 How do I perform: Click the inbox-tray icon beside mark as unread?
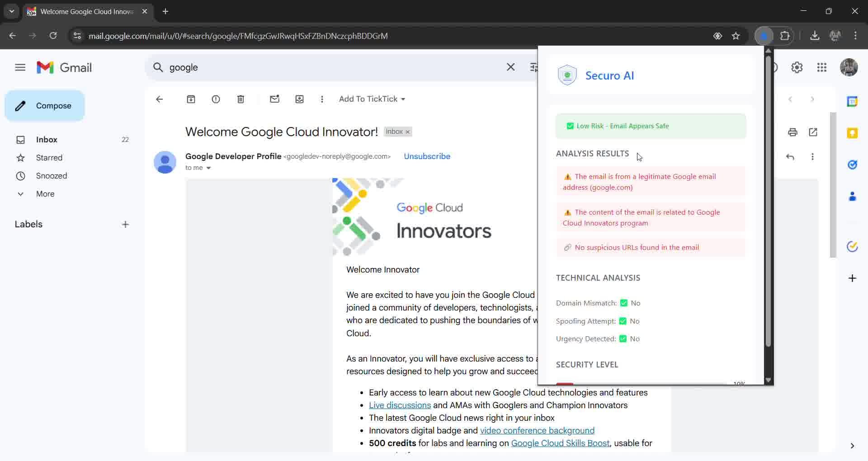[300, 99]
